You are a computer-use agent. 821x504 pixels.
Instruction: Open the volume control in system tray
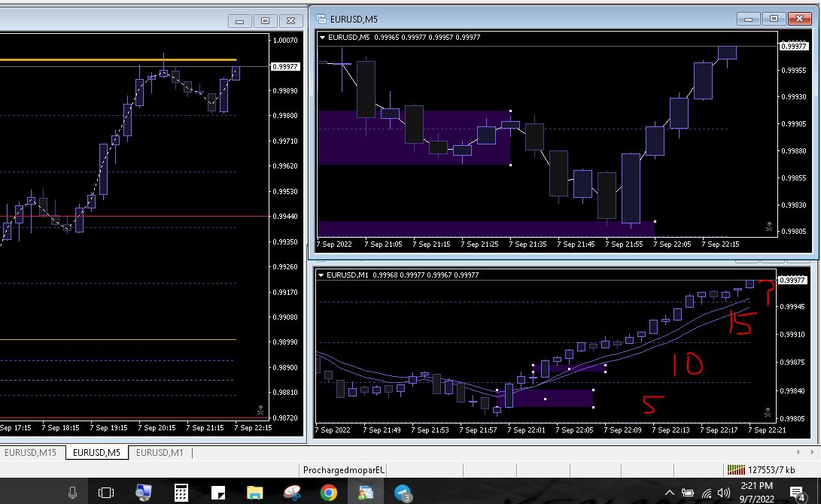pyautogui.click(x=723, y=493)
